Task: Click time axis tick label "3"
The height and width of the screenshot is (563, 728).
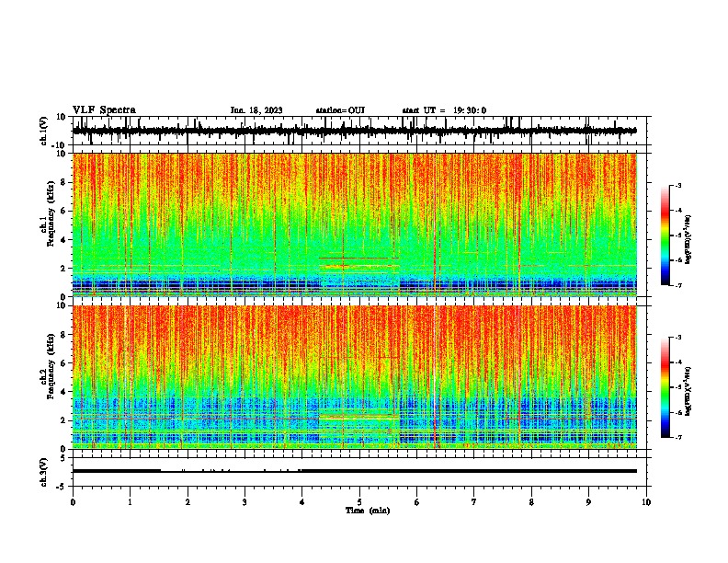Action: pyautogui.click(x=245, y=502)
